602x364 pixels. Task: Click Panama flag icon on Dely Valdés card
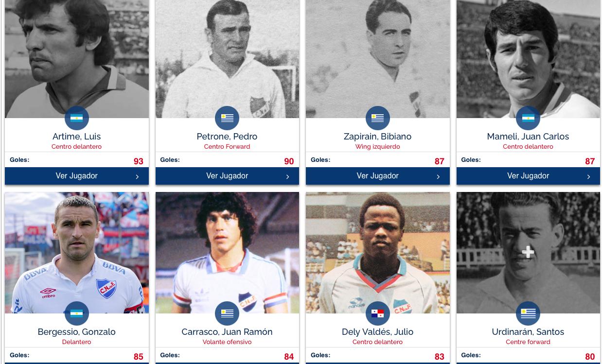[378, 313]
